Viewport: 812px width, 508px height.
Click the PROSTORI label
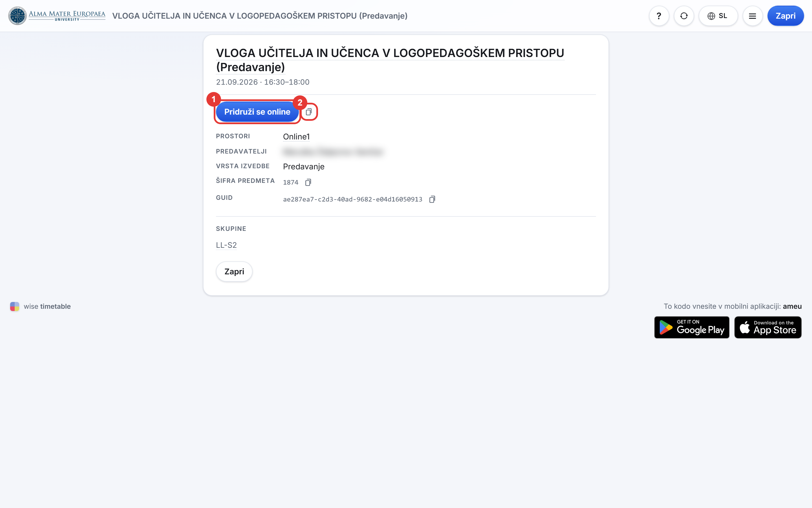click(233, 136)
